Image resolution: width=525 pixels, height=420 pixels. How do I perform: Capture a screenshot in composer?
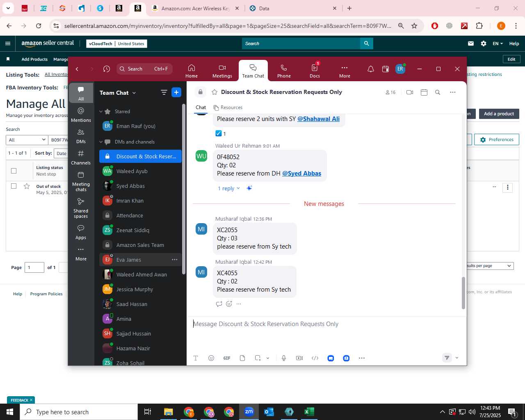pos(258,358)
